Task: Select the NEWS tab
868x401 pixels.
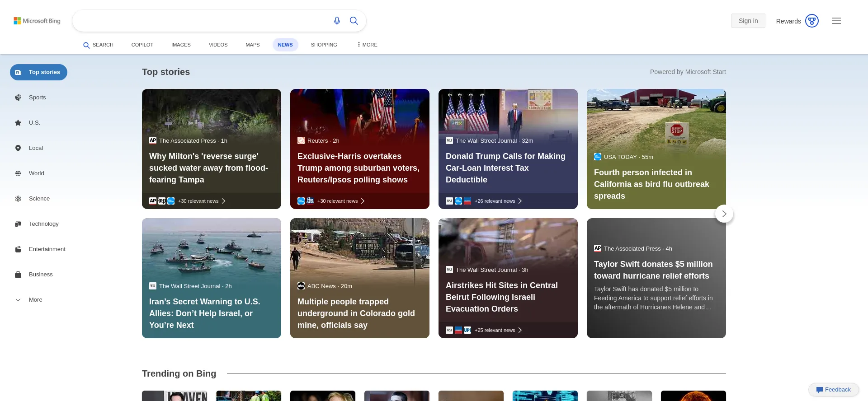Action: tap(285, 45)
